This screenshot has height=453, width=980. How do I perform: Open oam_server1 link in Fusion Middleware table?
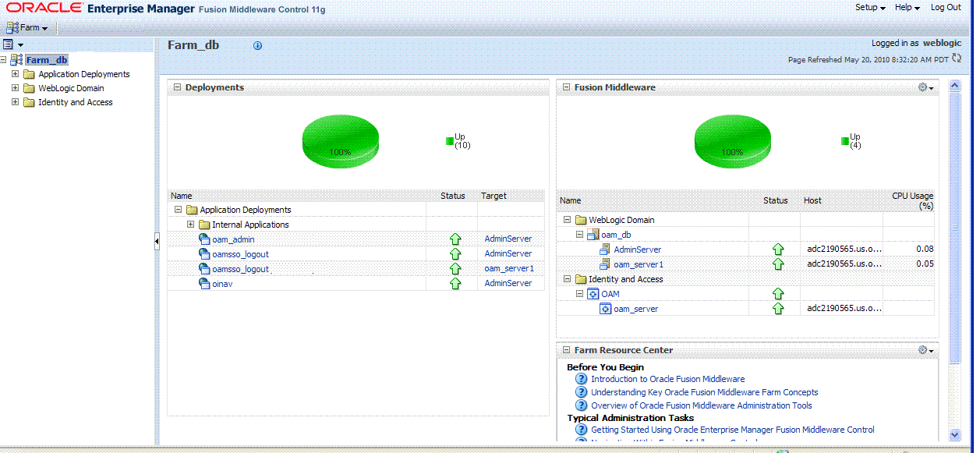tap(639, 264)
